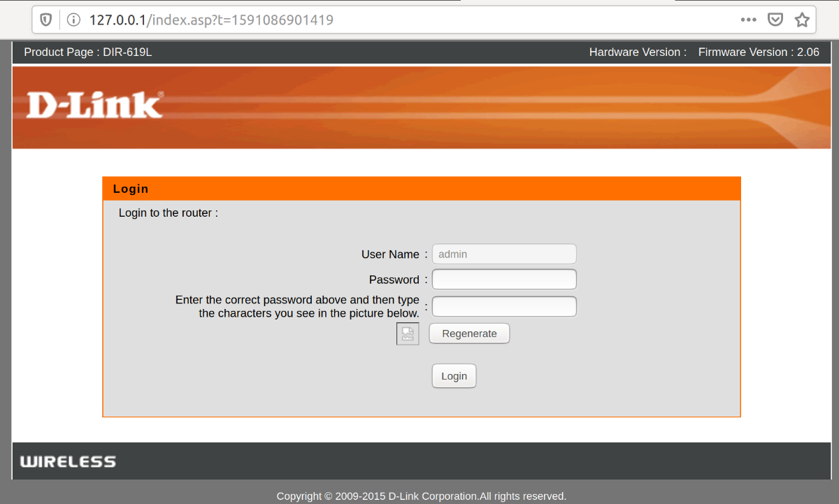Screen dimensions: 839x504
Task: Click the orange Login panel header
Action: click(421, 189)
